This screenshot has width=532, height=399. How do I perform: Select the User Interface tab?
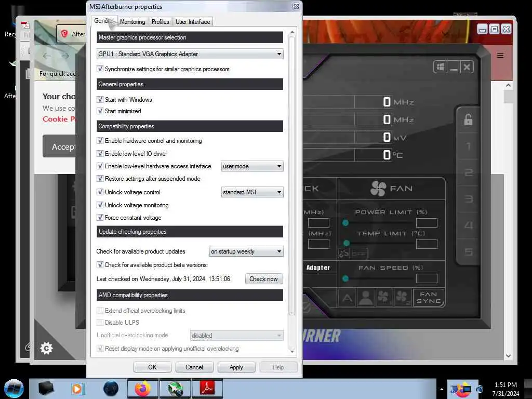[193, 22]
